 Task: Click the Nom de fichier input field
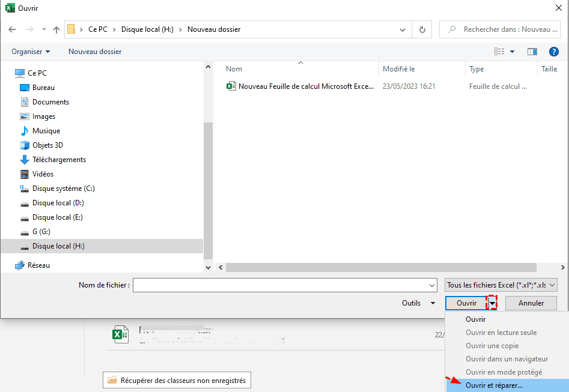click(x=284, y=285)
